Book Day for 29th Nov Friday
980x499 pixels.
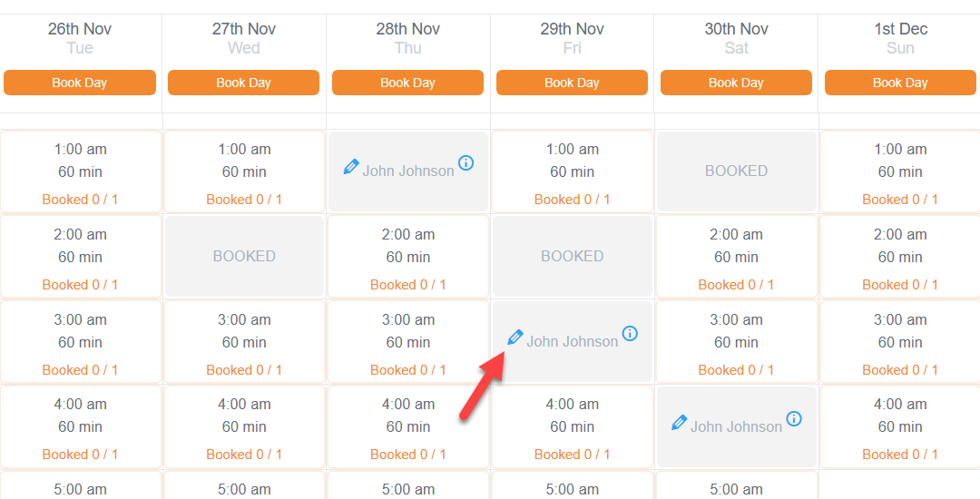tap(572, 83)
